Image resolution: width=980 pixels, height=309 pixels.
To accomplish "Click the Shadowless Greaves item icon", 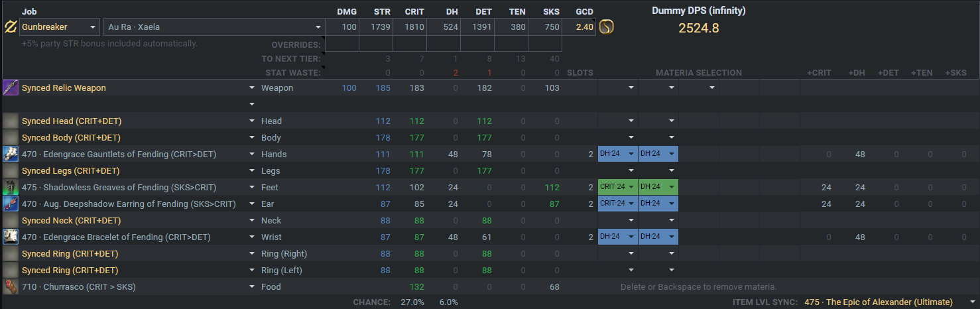I will pos(10,187).
